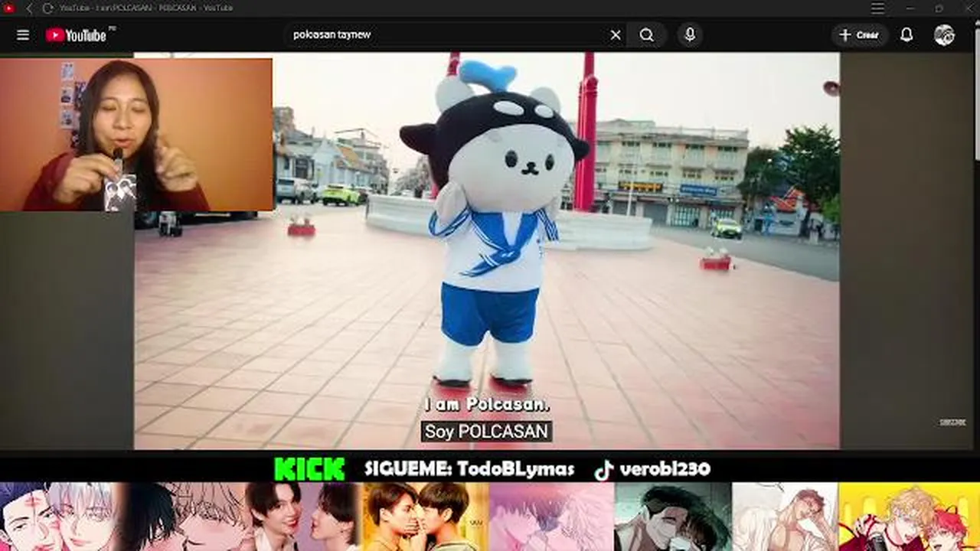Viewport: 980px width, 551px height.
Task: Open the account avatar menu
Action: [944, 35]
